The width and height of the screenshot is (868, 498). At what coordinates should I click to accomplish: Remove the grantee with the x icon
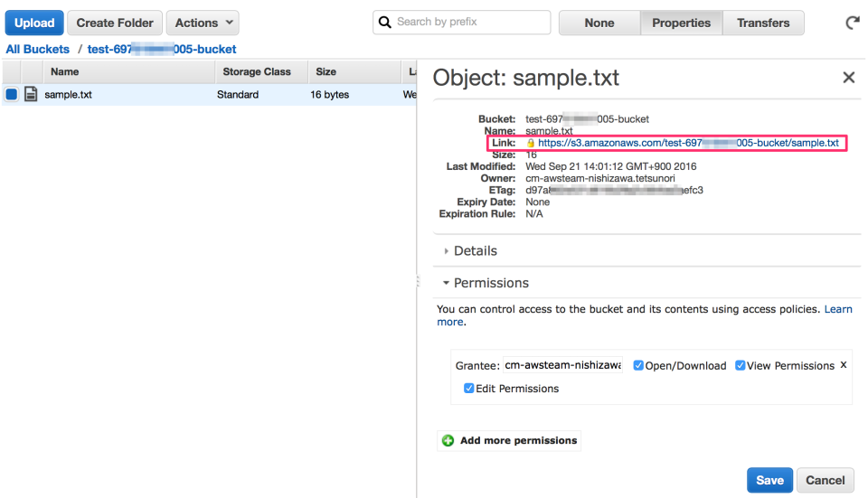coord(844,364)
